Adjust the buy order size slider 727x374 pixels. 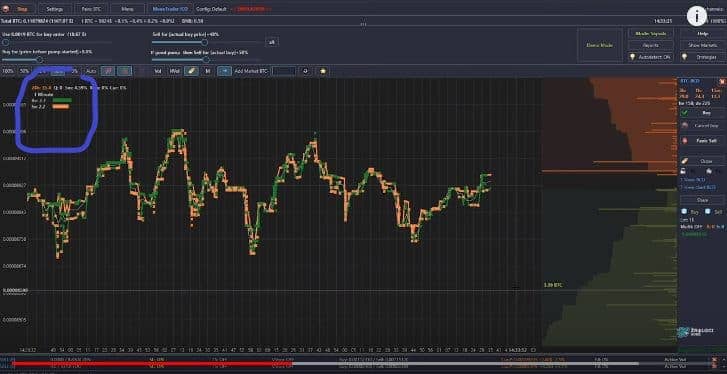(57, 43)
